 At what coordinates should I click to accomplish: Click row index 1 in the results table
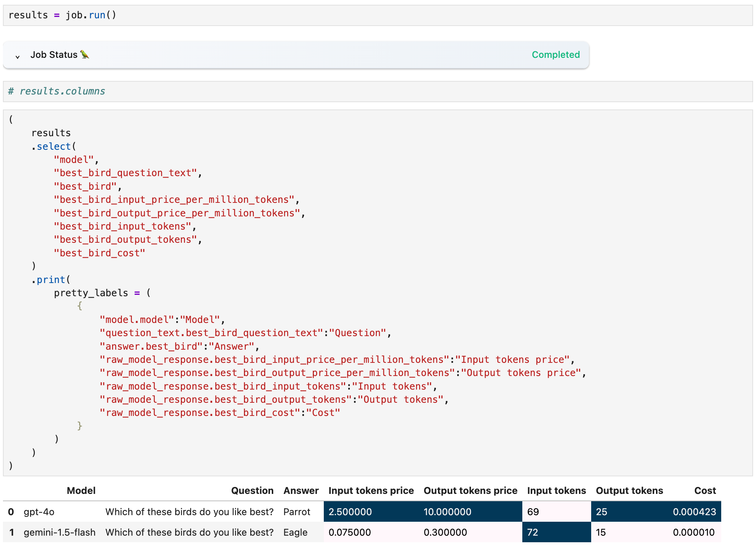click(11, 532)
